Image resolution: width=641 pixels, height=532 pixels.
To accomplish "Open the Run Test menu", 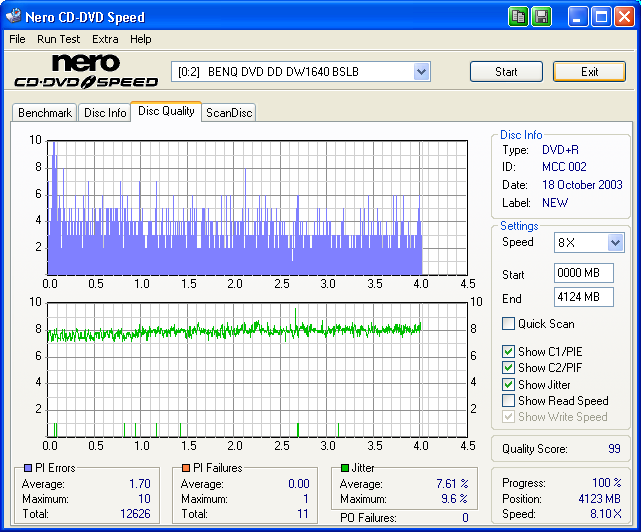I will (x=59, y=39).
